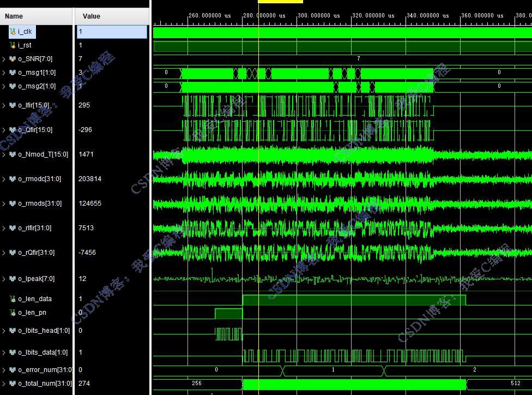Image resolution: width=532 pixels, height=395 pixels.
Task: Click the 300.000000 us ruler mark
Action: (318, 16)
